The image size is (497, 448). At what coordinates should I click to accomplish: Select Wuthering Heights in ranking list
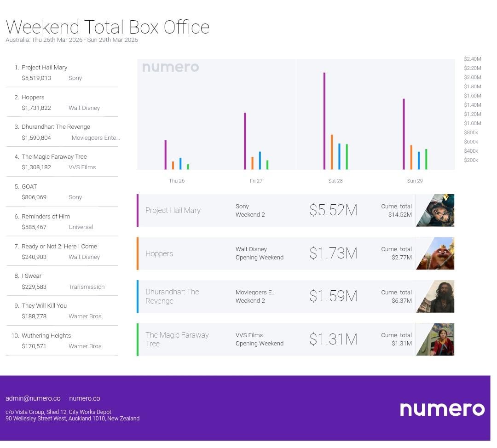coord(46,336)
